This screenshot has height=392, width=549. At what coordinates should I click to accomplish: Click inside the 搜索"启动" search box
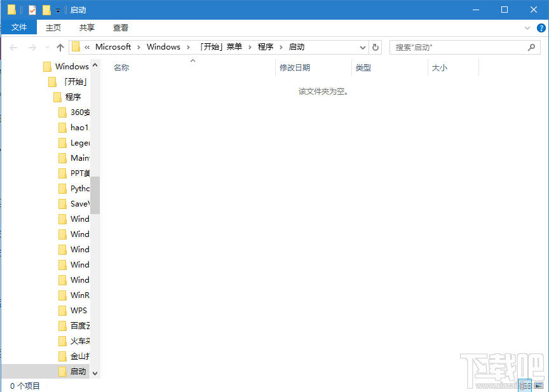(x=457, y=47)
